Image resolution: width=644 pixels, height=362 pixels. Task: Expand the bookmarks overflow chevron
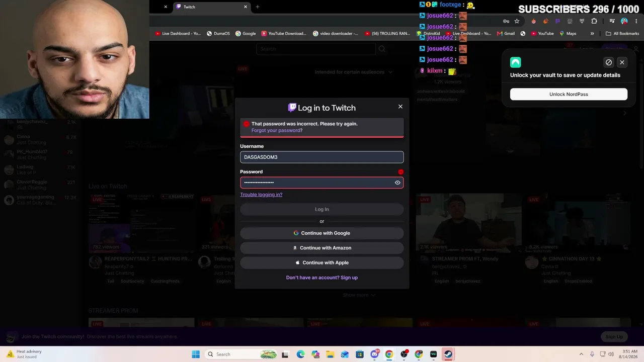click(592, 34)
